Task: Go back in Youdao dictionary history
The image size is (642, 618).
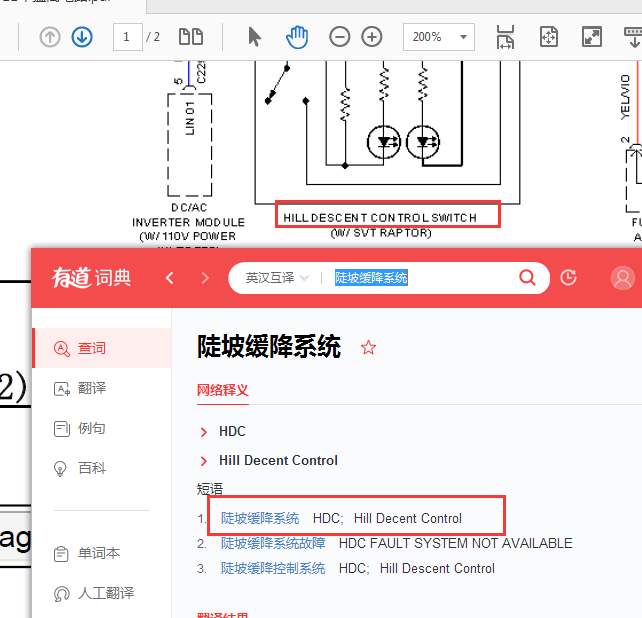Action: pos(170,278)
